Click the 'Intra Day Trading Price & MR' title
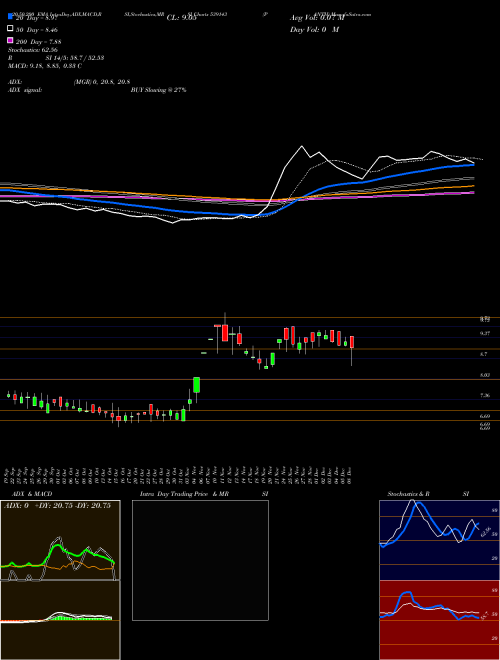 click(x=184, y=494)
